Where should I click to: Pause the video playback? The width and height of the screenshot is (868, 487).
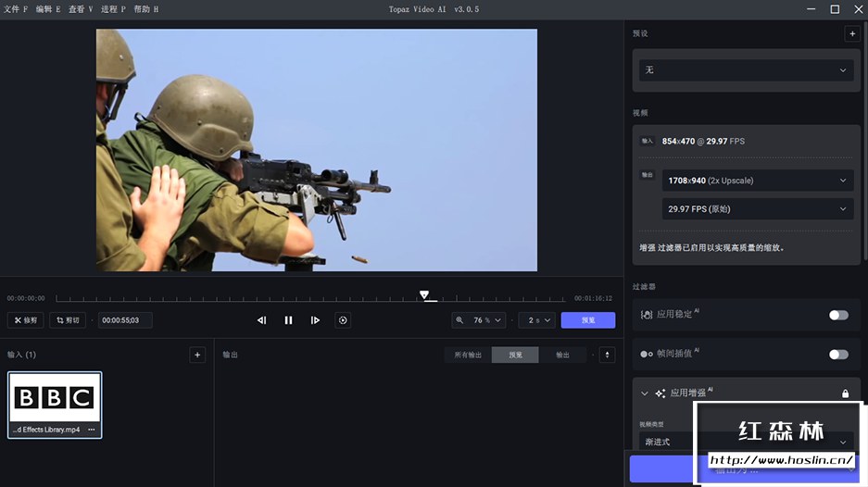click(x=288, y=320)
